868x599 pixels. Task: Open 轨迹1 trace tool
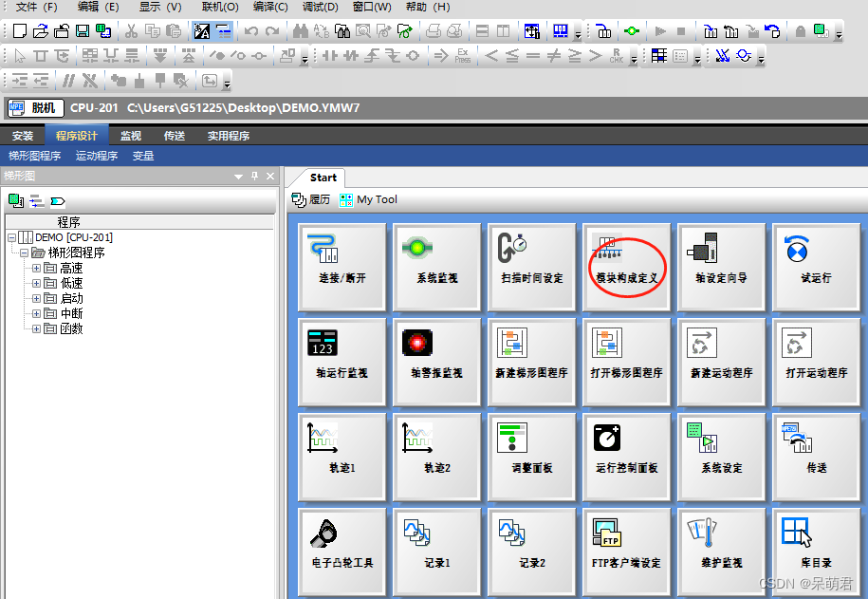coord(342,457)
